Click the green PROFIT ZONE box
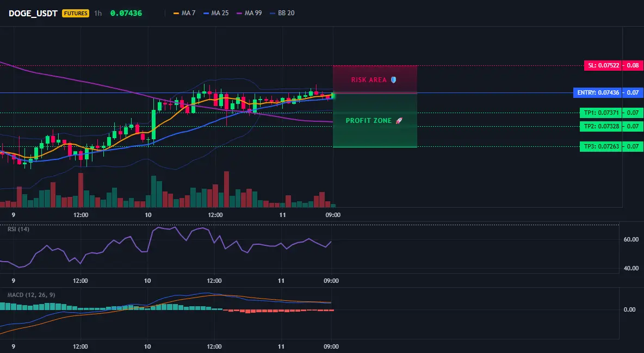 (x=375, y=120)
